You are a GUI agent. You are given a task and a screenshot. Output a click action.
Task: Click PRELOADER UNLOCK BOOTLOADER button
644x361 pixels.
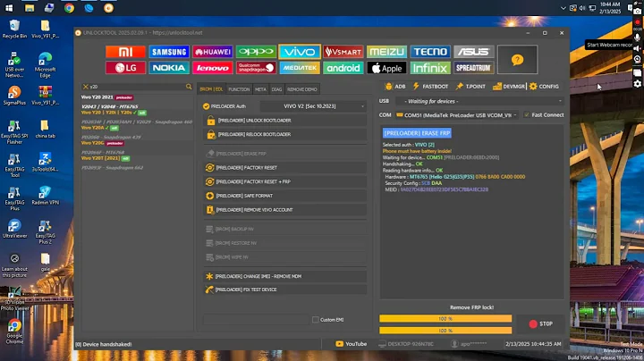[285, 121]
